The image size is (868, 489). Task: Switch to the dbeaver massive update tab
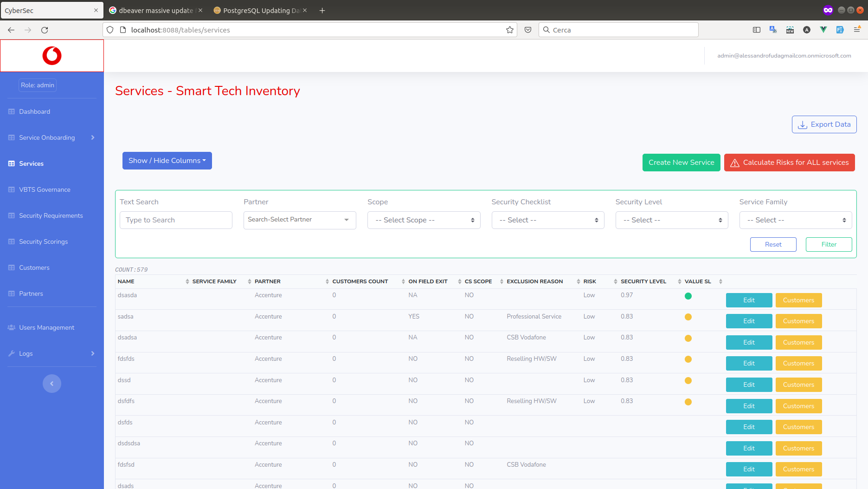point(156,10)
